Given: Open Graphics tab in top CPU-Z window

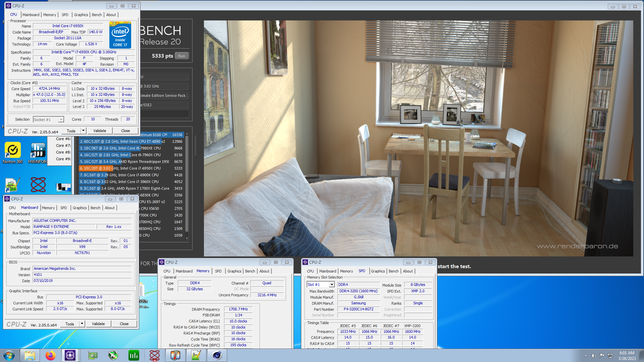Looking at the screenshot, I should pos(81,15).
